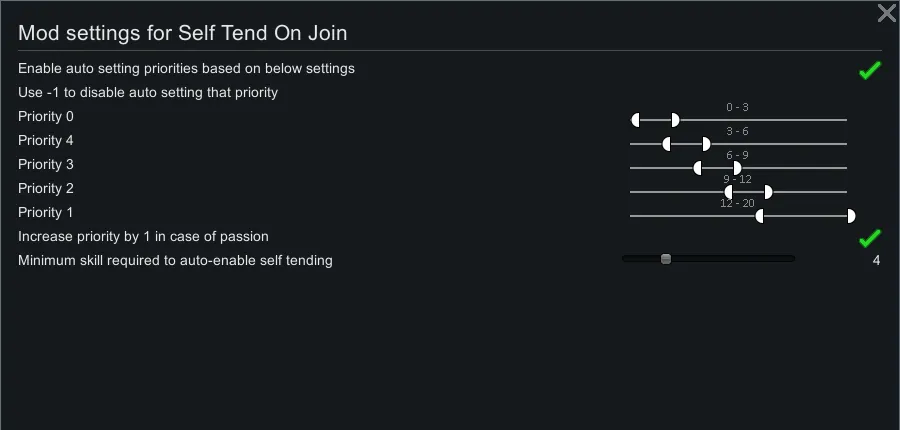Click the 'Enable auto setting priorities' label
The height and width of the screenshot is (430, 900).
[186, 68]
